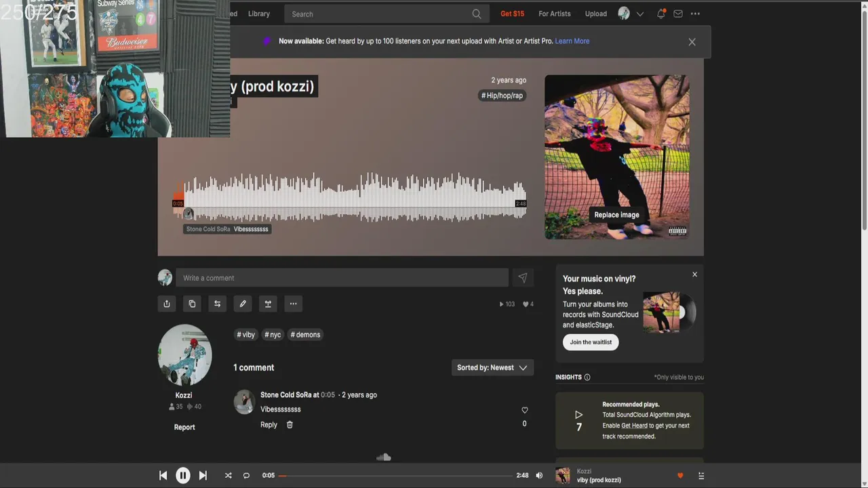Follow the Learn More link
868x488 pixels.
572,41
